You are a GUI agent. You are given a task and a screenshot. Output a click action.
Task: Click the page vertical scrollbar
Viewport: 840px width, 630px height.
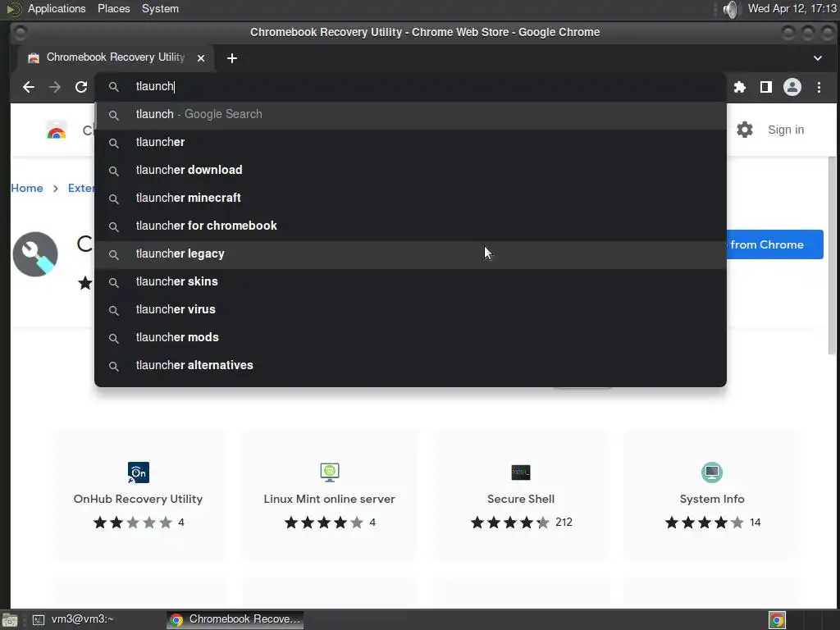click(832, 256)
